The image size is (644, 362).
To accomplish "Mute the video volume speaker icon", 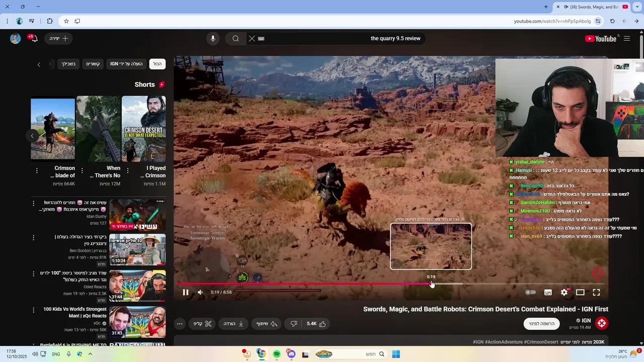I will click(200, 292).
